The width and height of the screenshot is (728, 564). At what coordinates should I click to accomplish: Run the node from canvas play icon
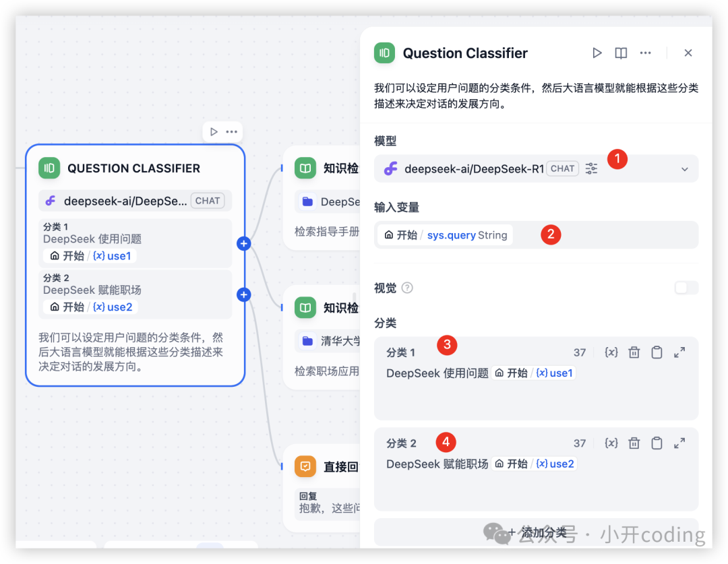pyautogui.click(x=214, y=132)
